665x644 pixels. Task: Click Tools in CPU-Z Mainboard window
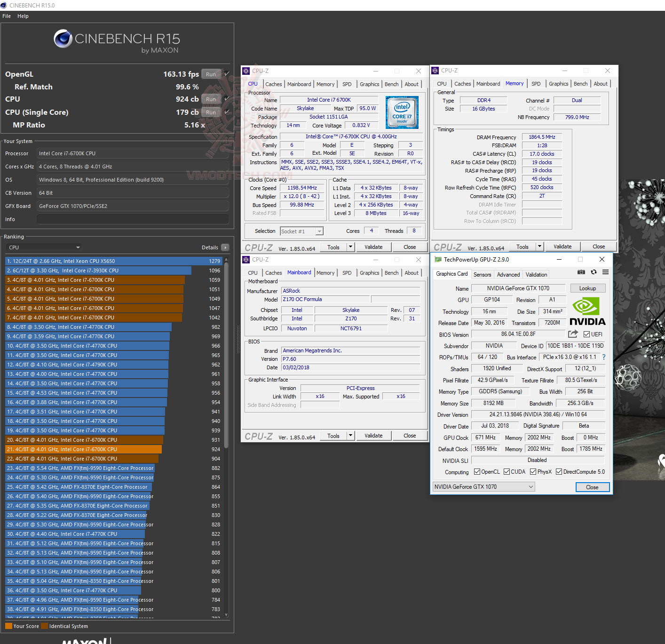(x=333, y=436)
